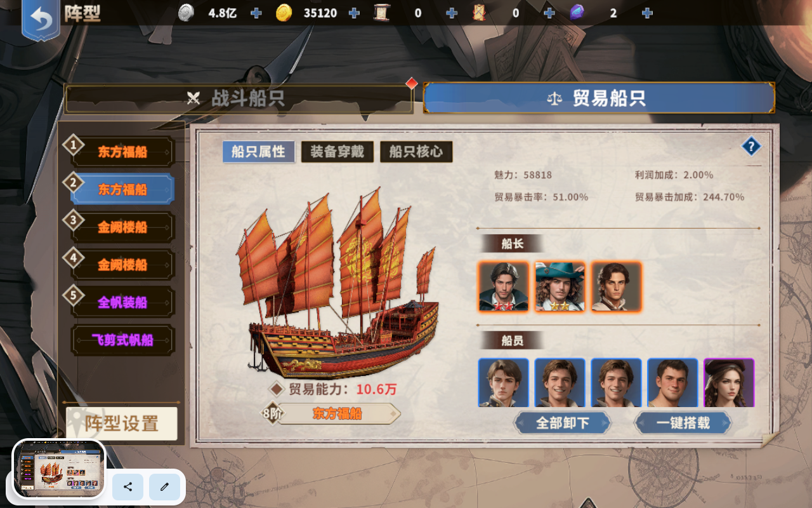Select the first captain portrait with red stars
The width and height of the screenshot is (812, 508).
click(503, 286)
